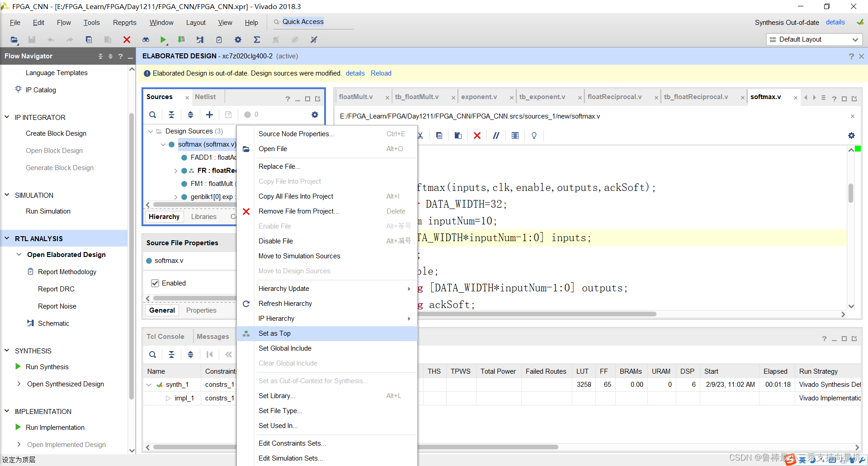Click the Open Project toolbar icon
The height and width of the screenshot is (466, 868).
pos(14,40)
